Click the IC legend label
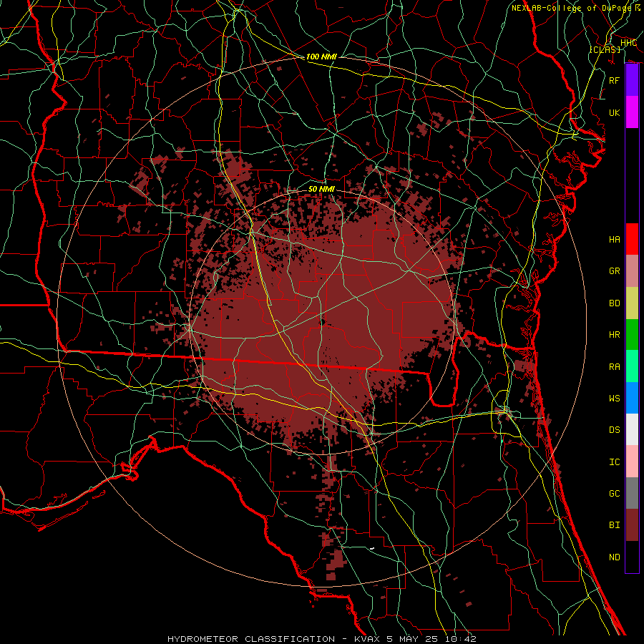Screen dimensions: 644x644 (614, 462)
